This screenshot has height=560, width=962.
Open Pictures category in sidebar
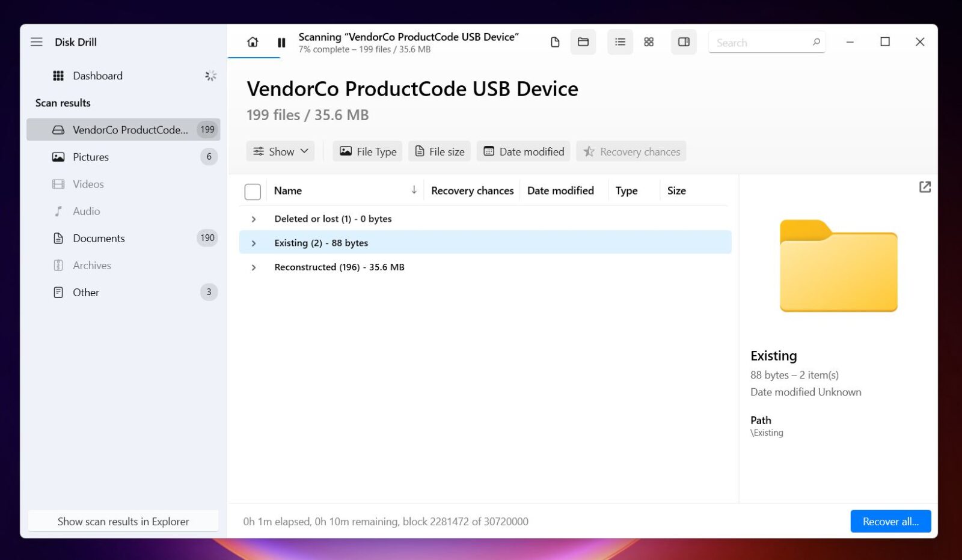91,157
